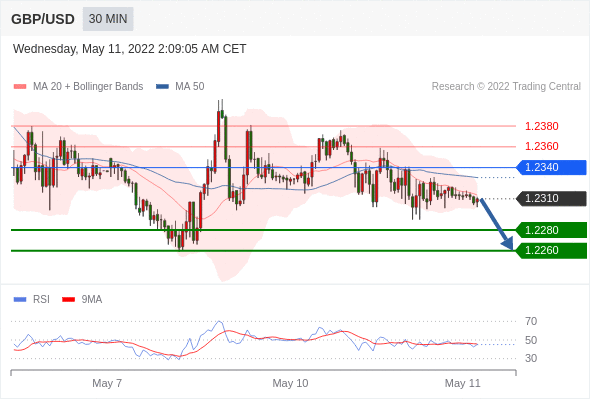Viewport: 590px width, 400px height.
Task: Select the May 7 date label
Action: (107, 383)
